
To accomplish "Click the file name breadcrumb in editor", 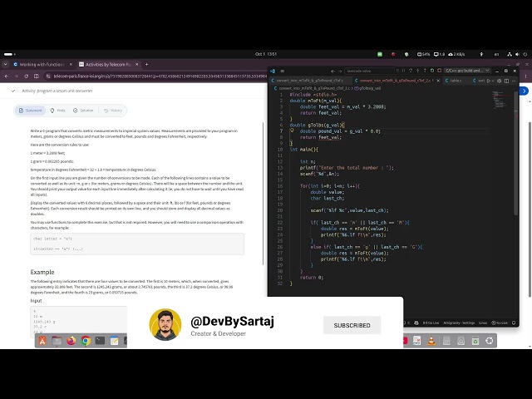I will (314, 88).
